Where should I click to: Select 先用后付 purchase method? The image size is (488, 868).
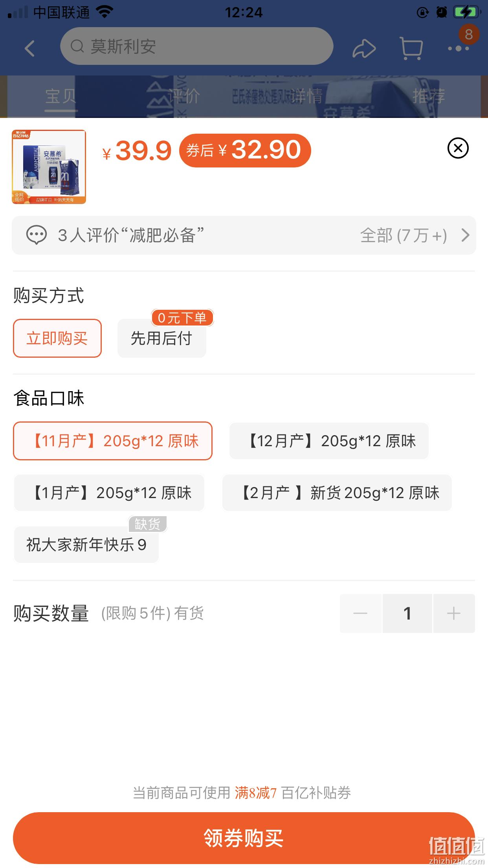click(x=162, y=338)
